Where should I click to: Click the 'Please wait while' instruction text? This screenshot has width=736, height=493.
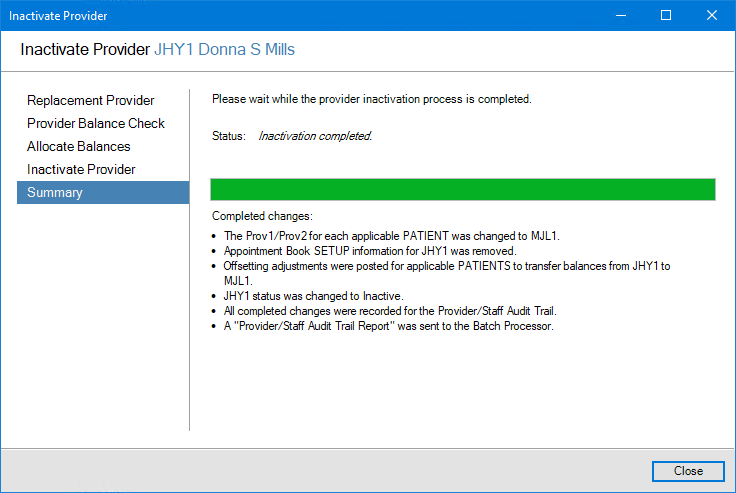click(x=371, y=99)
